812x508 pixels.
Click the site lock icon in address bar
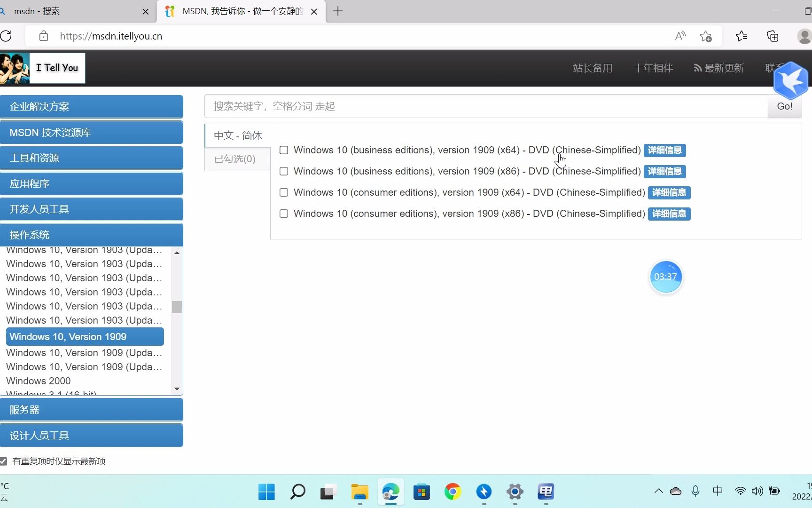[44, 36]
